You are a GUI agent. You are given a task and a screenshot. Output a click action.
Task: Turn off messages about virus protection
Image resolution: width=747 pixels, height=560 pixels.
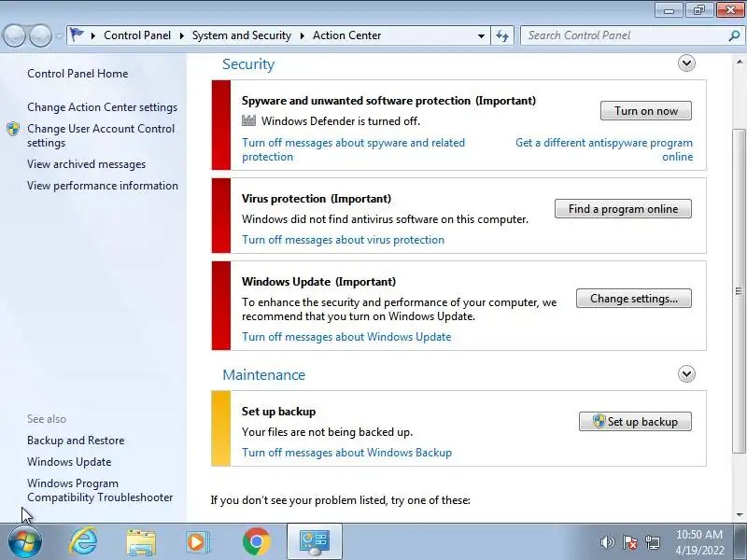tap(343, 240)
